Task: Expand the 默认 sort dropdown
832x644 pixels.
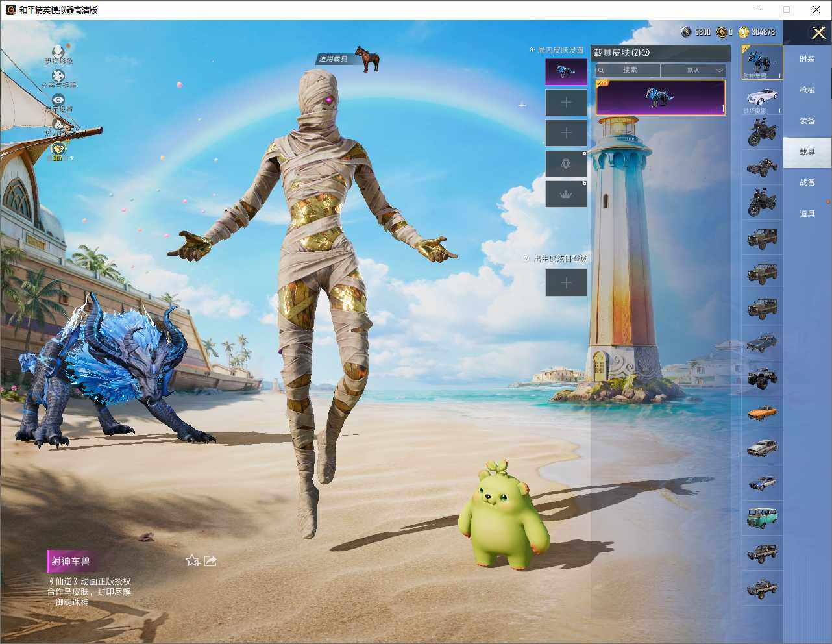Action: click(693, 70)
